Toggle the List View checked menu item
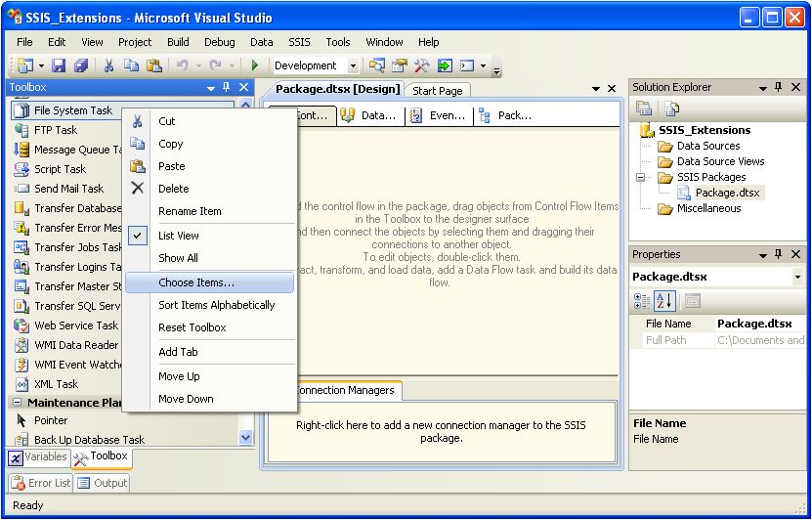 210,236
